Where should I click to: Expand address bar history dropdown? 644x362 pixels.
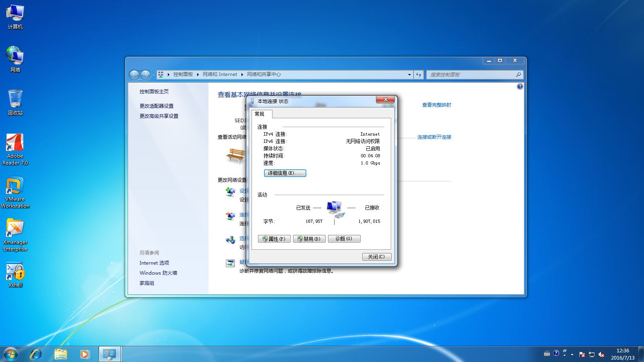pos(409,74)
